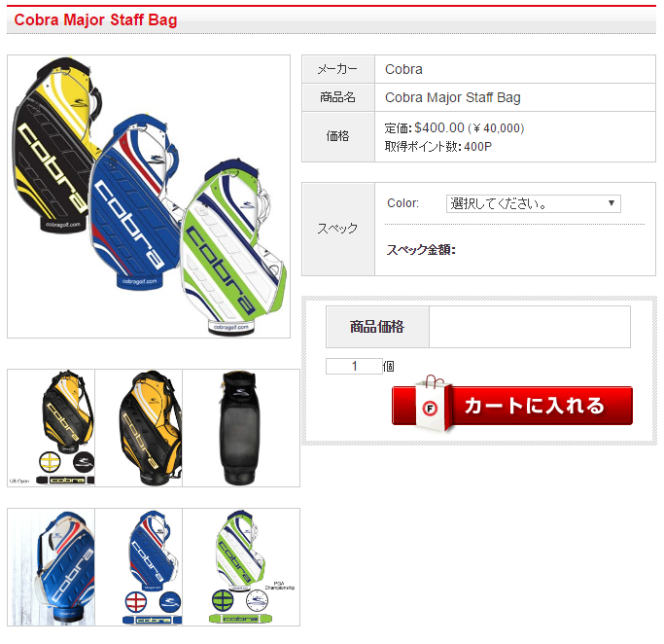The height and width of the screenshot is (644, 664).
Task: Click the black Cobra snake logo emblem
Action: coord(84,462)
